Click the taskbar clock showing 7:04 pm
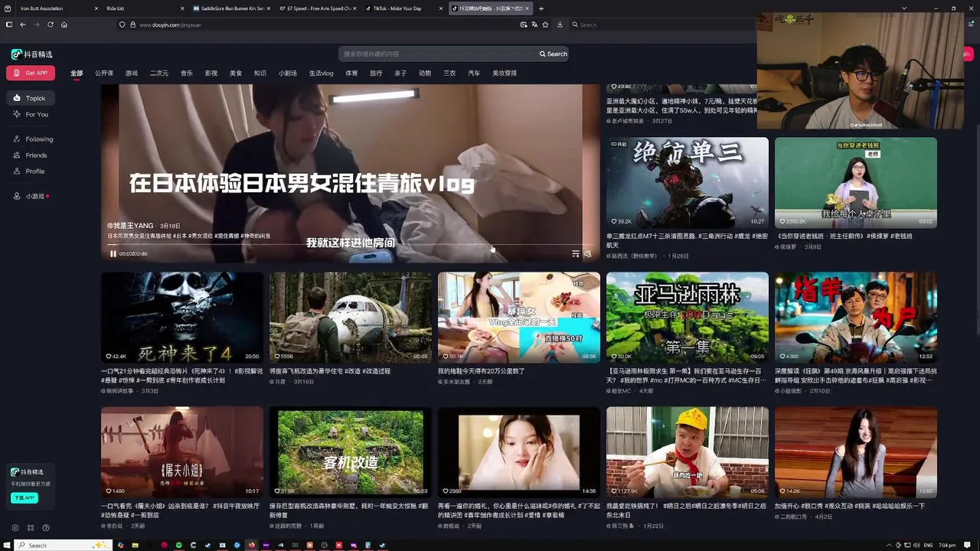The height and width of the screenshot is (551, 980). pyautogui.click(x=947, y=545)
